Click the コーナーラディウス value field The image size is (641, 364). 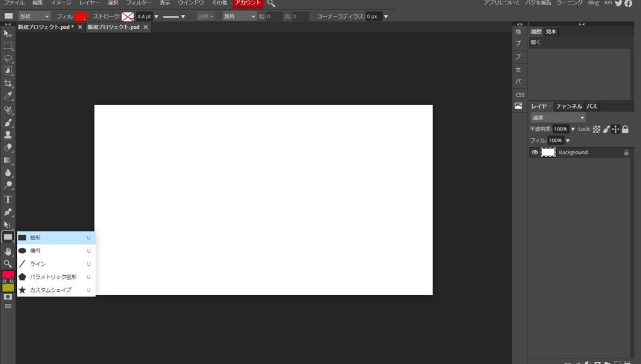coord(373,16)
